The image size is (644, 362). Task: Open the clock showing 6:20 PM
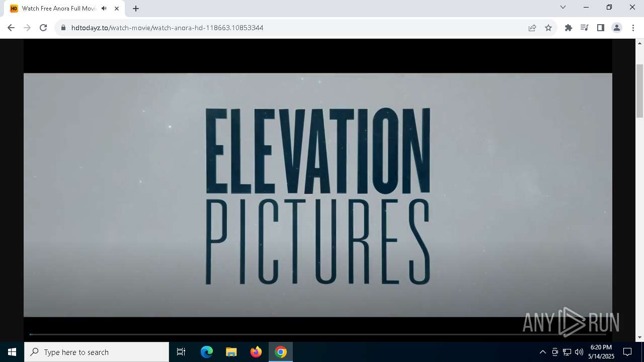pyautogui.click(x=601, y=352)
